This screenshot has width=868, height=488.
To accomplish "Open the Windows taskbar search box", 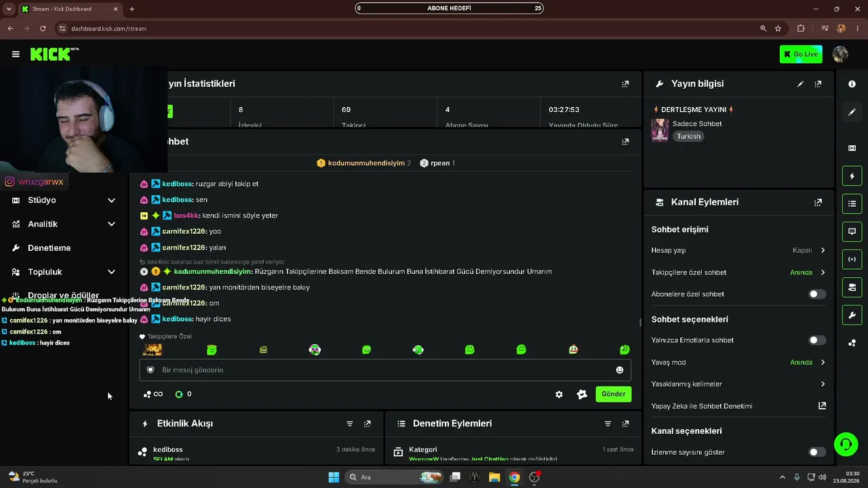I will [x=393, y=477].
